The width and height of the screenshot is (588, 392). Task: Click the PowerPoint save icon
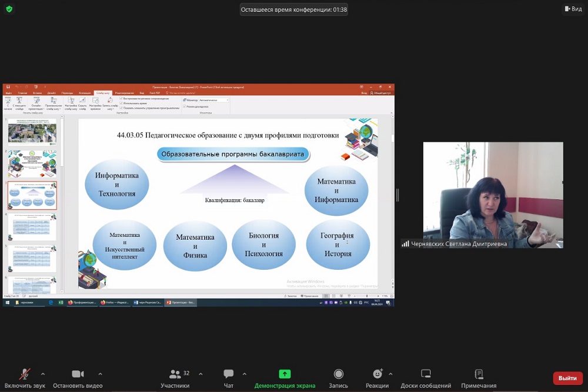coord(8,87)
